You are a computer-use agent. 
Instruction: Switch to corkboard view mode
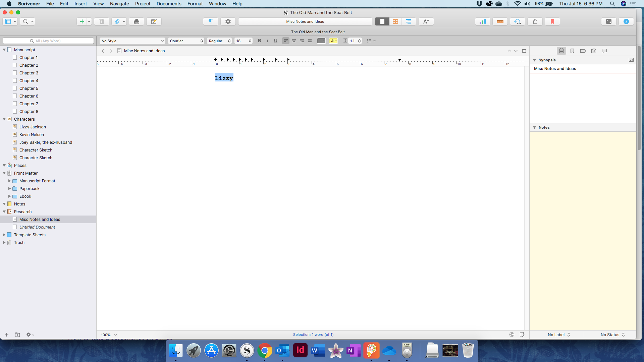tap(395, 21)
